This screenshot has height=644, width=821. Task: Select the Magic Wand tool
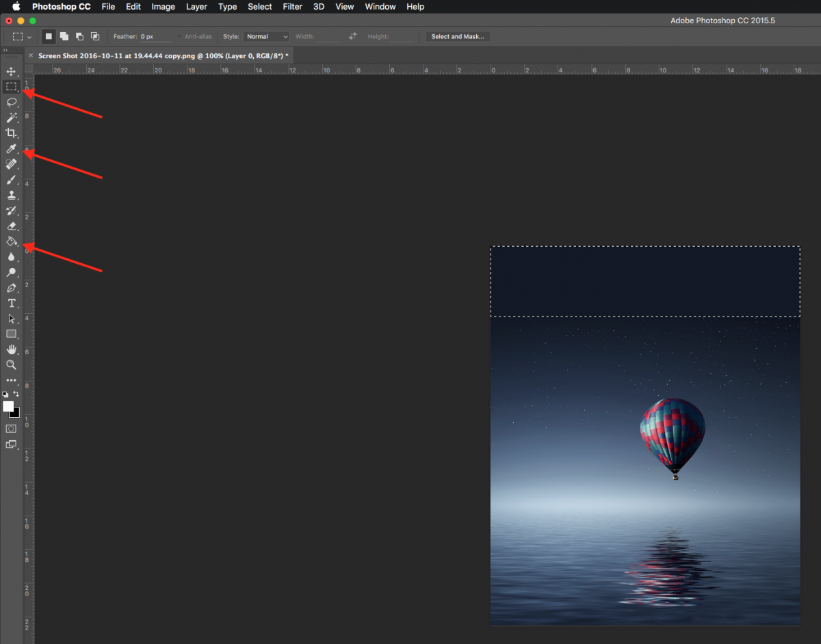(11, 118)
